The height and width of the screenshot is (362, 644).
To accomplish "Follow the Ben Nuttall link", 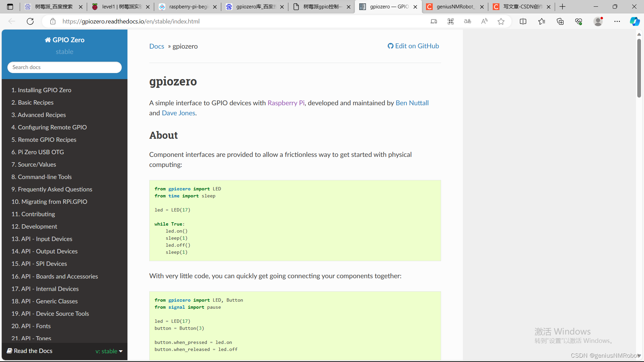I will pyautogui.click(x=412, y=103).
